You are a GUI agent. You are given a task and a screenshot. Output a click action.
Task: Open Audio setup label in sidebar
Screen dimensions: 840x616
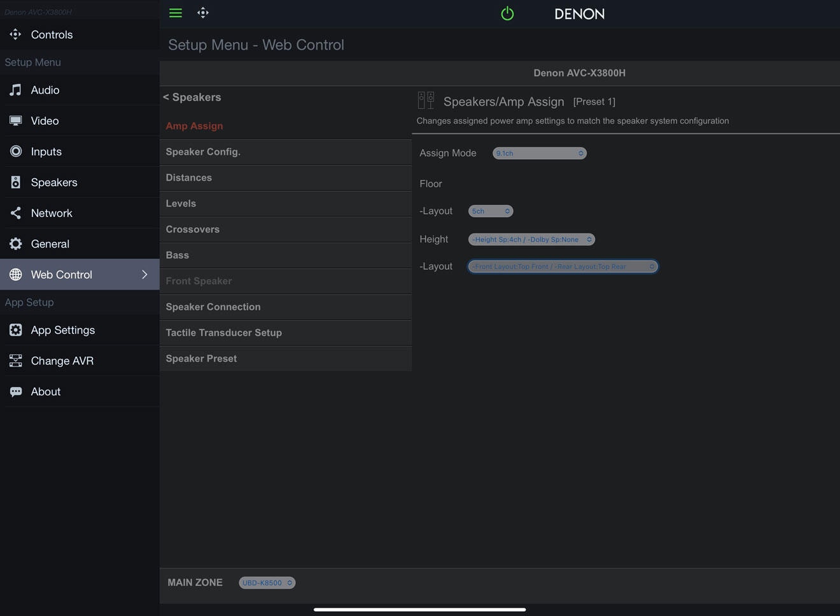45,90
